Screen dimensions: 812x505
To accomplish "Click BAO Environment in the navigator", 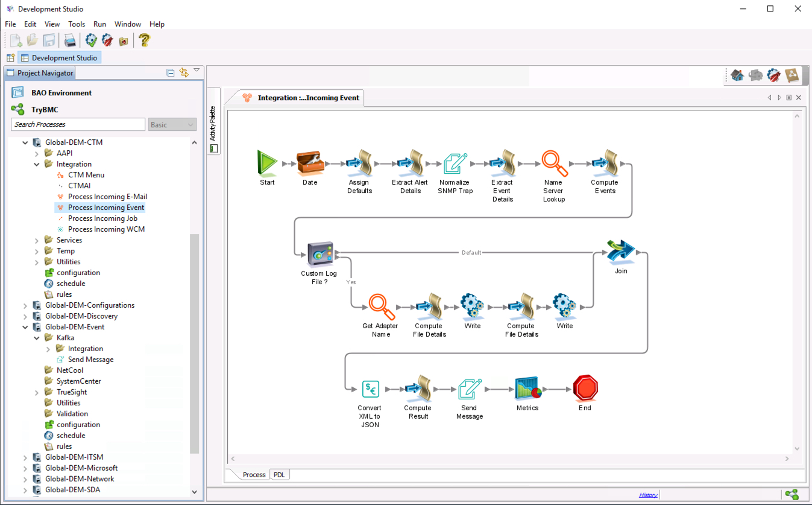I will pyautogui.click(x=61, y=93).
